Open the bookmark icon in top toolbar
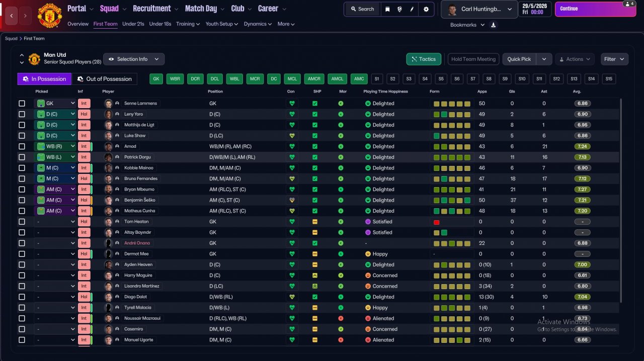Screen dimensions: 644x361 tap(387, 9)
